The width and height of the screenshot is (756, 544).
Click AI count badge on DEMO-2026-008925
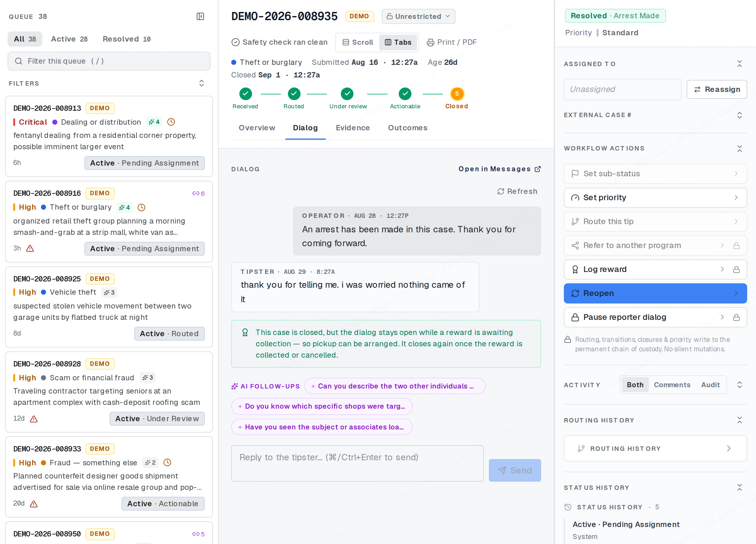click(109, 292)
